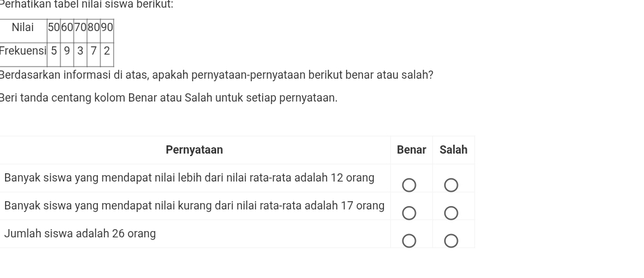Click the Salah column header
The height and width of the screenshot is (278, 644).
click(453, 150)
